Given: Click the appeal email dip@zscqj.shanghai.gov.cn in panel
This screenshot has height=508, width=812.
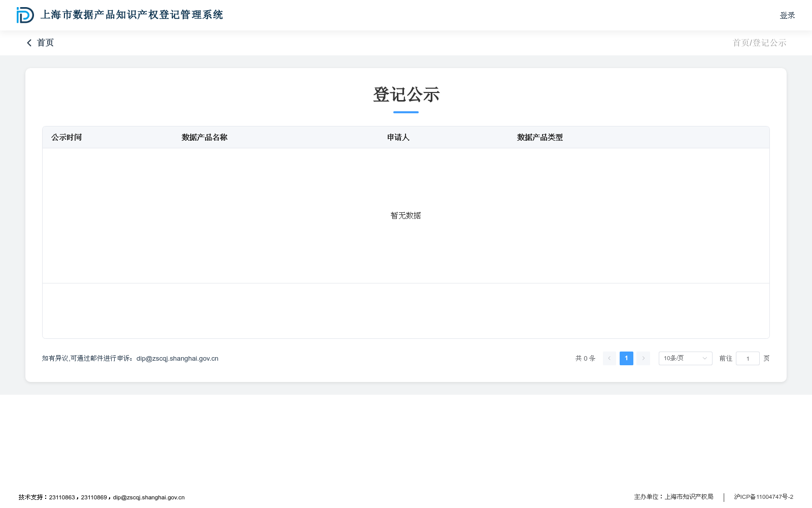Looking at the screenshot, I should pyautogui.click(x=178, y=358).
